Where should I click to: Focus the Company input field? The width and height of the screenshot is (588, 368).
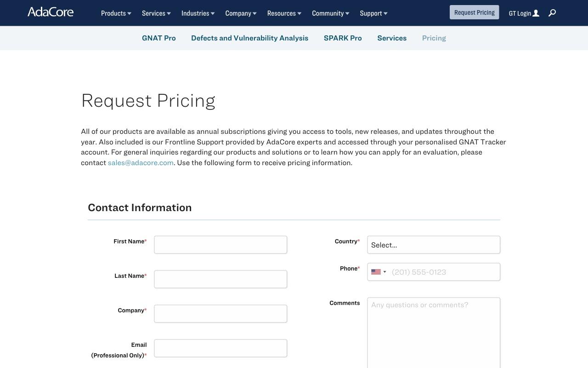[220, 314]
